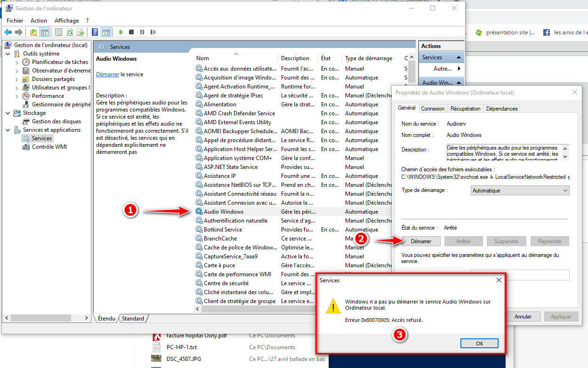Open the Action menu
The width and height of the screenshot is (588, 368).
(x=39, y=21)
